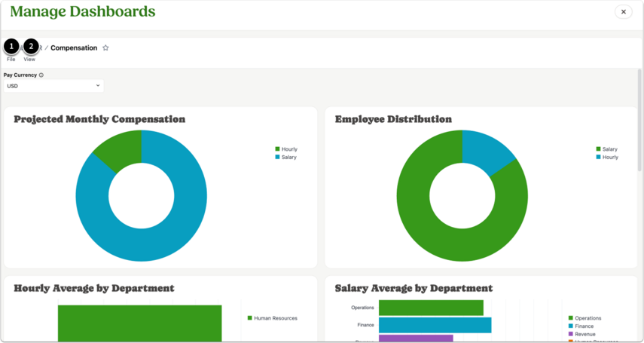Click the Employee Distribution chart title
Image resolution: width=644 pixels, height=343 pixels.
pyautogui.click(x=393, y=119)
